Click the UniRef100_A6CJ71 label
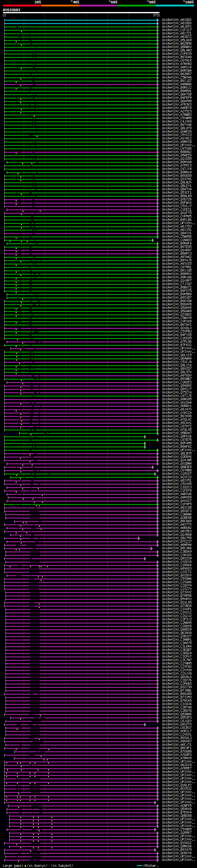The width and height of the screenshot is (197, 868). click(177, 745)
